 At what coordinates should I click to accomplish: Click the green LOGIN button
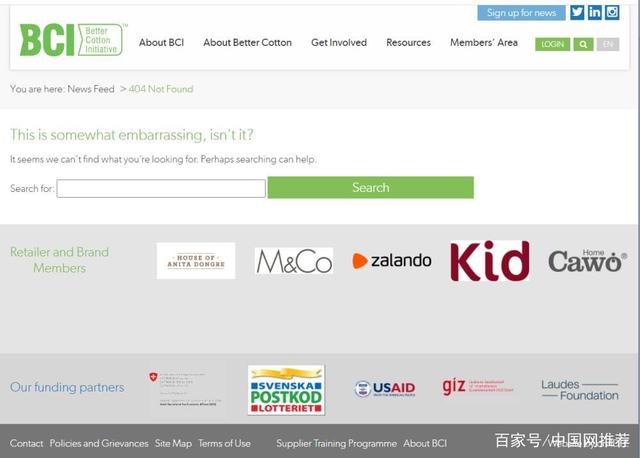[552, 44]
